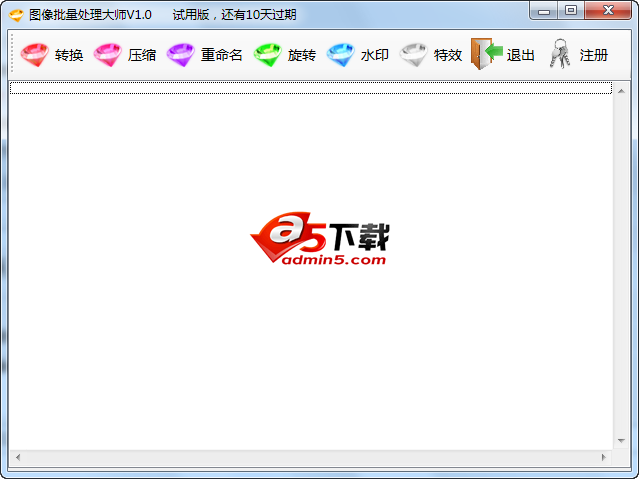639x479 pixels.
Task: Click the horizontal scrollbar right arrow
Action: coord(604,457)
